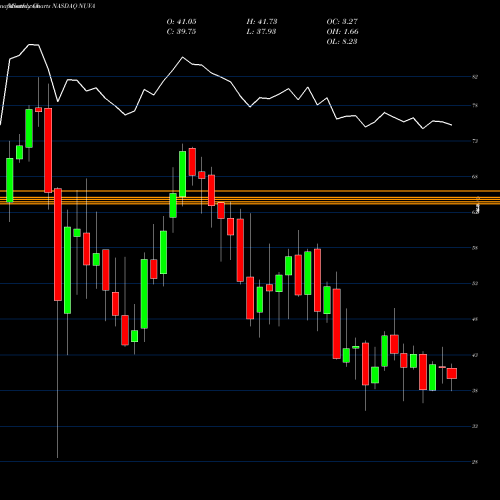Click the 48 price axis label

(x=475, y=319)
